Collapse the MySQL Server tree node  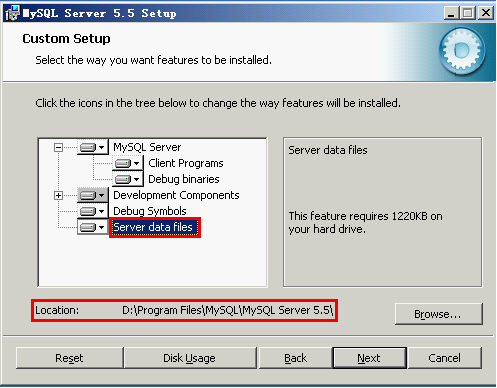(x=58, y=147)
